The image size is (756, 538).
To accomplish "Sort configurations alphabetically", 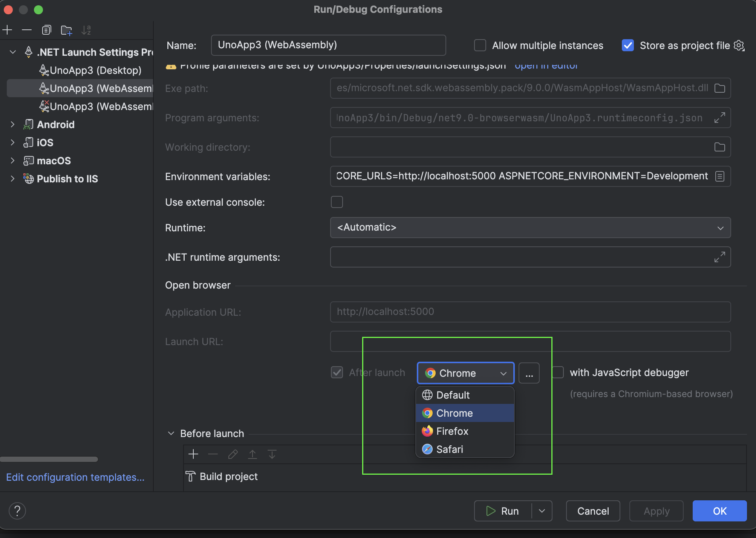I will [x=86, y=30].
